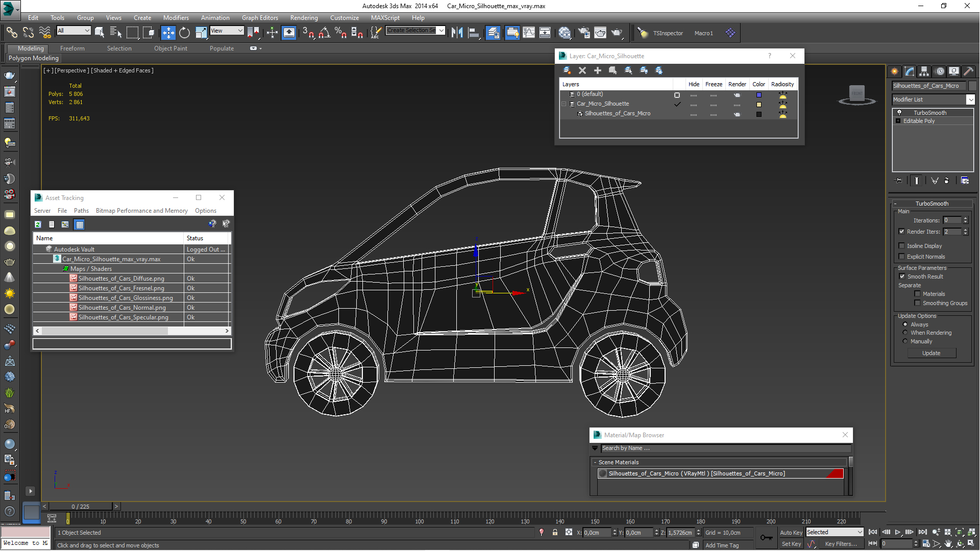Open Material Editor from toolbar

click(565, 33)
